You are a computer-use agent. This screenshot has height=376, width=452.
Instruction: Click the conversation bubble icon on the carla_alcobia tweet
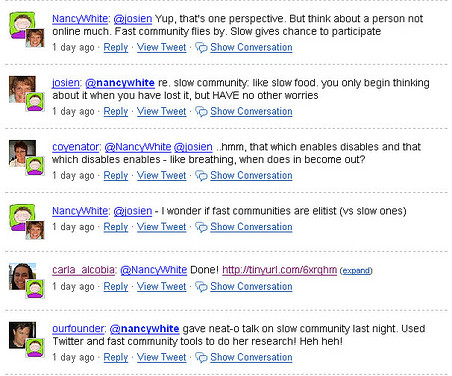coord(201,287)
